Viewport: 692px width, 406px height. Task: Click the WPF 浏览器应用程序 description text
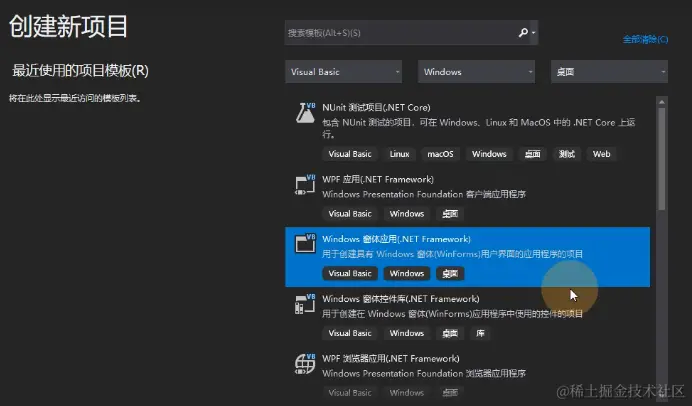(424, 373)
